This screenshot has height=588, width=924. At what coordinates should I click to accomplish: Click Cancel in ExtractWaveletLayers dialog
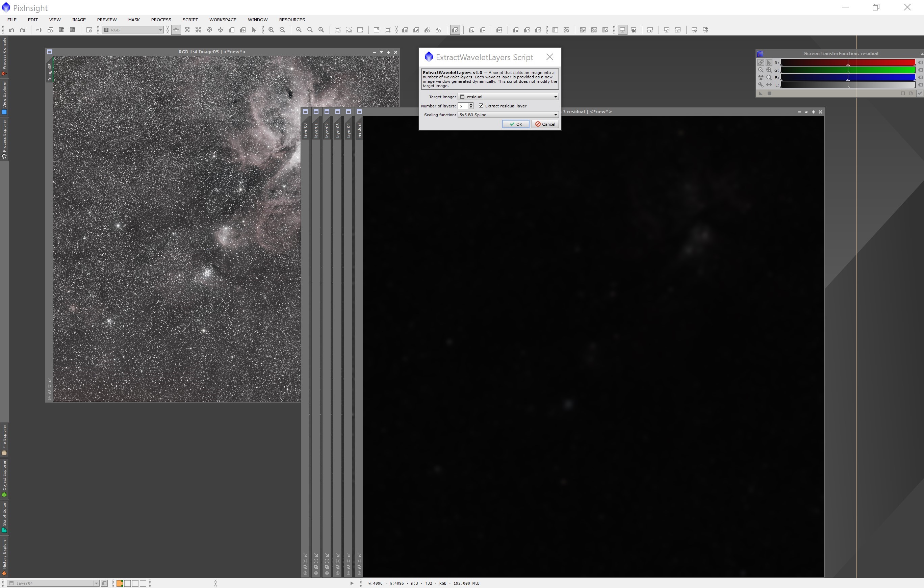(x=545, y=124)
